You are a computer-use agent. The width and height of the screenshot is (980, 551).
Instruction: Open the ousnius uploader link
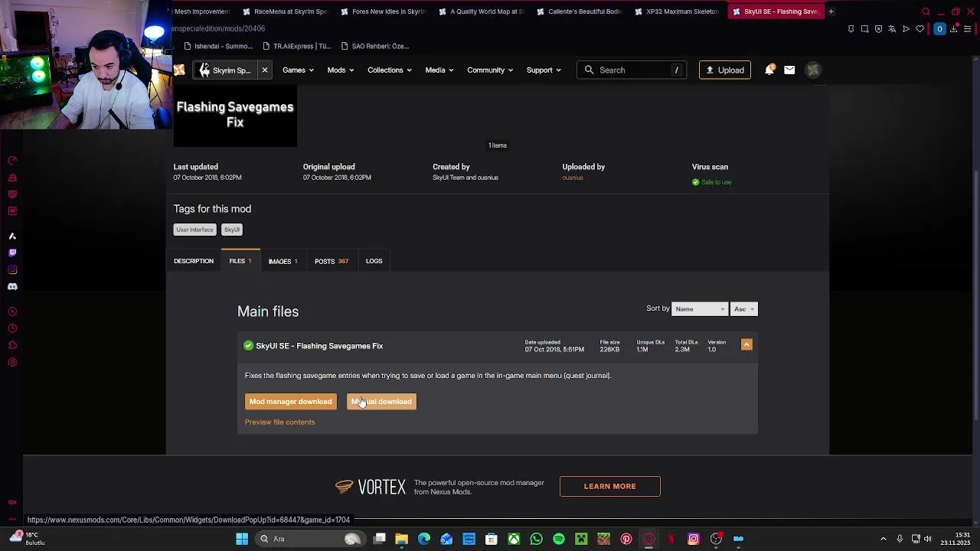pyautogui.click(x=573, y=178)
